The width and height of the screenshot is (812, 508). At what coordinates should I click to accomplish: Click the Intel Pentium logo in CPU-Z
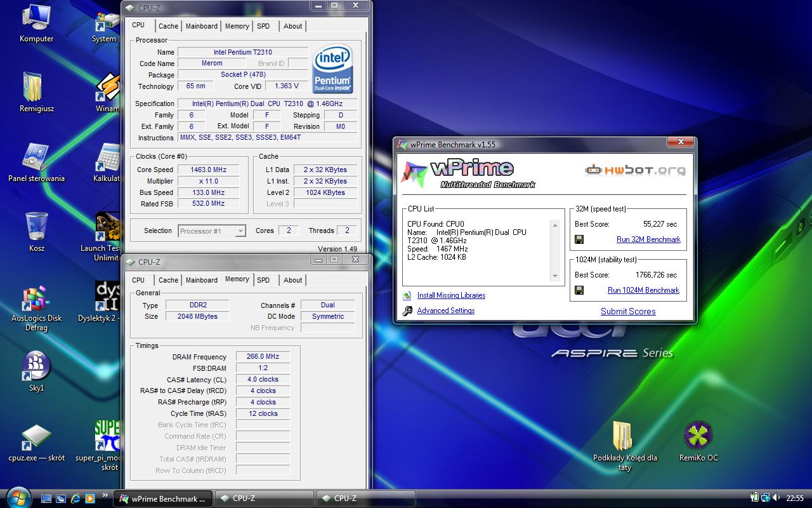[x=333, y=69]
